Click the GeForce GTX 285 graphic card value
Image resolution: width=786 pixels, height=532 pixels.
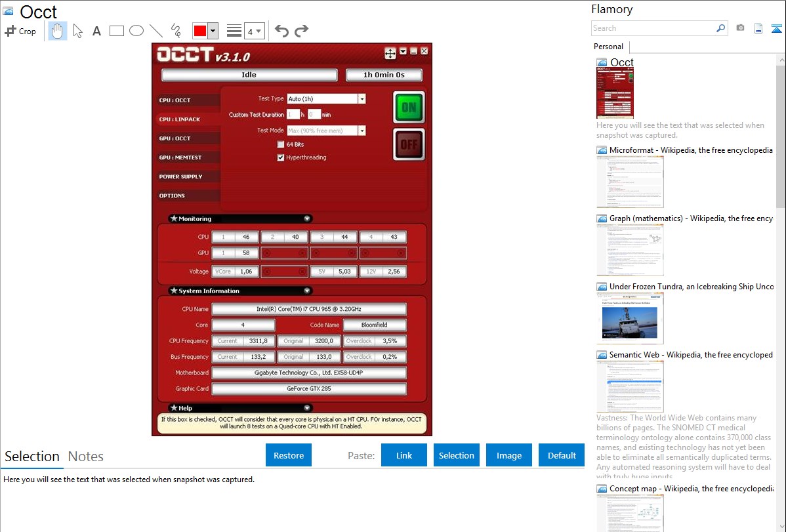(x=309, y=388)
